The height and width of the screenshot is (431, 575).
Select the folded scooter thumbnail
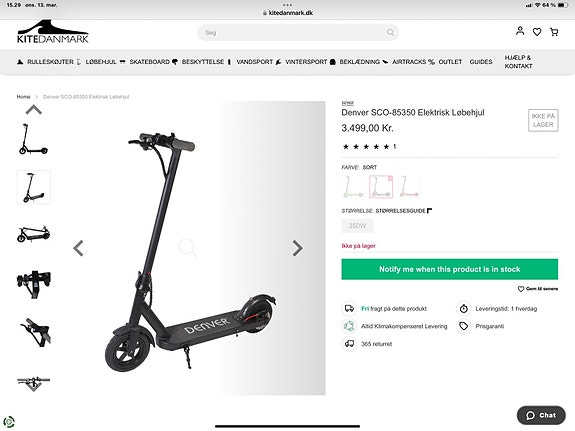coord(33,234)
